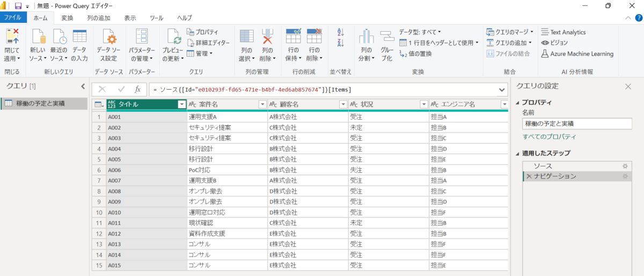Select row number 15 header
644x276 pixels.
click(99, 265)
